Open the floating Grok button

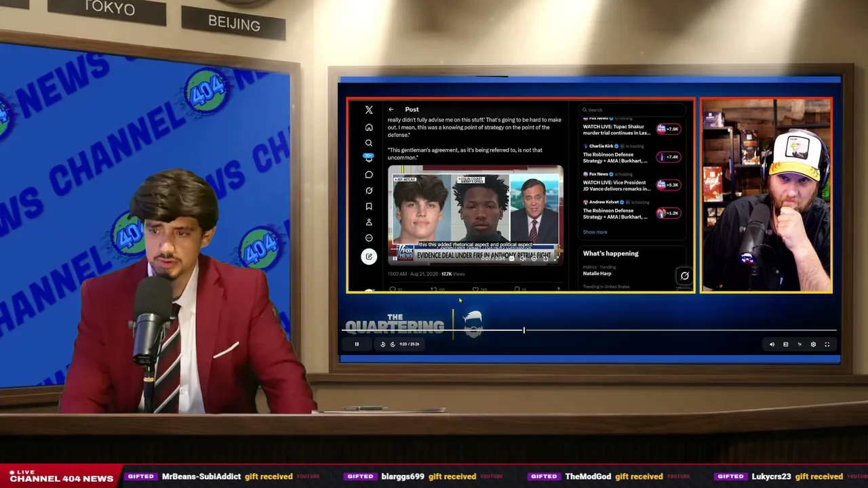[684, 276]
